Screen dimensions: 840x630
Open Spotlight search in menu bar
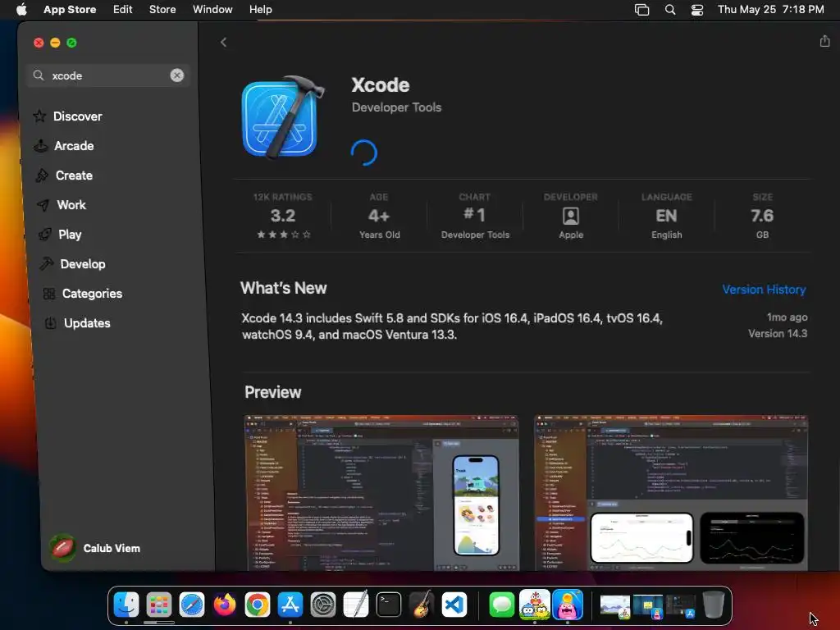coord(670,10)
